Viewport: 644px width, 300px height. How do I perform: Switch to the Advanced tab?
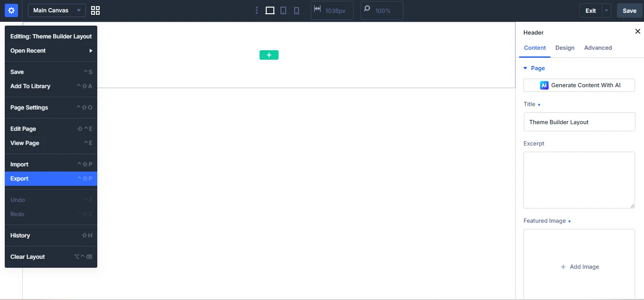coord(598,48)
